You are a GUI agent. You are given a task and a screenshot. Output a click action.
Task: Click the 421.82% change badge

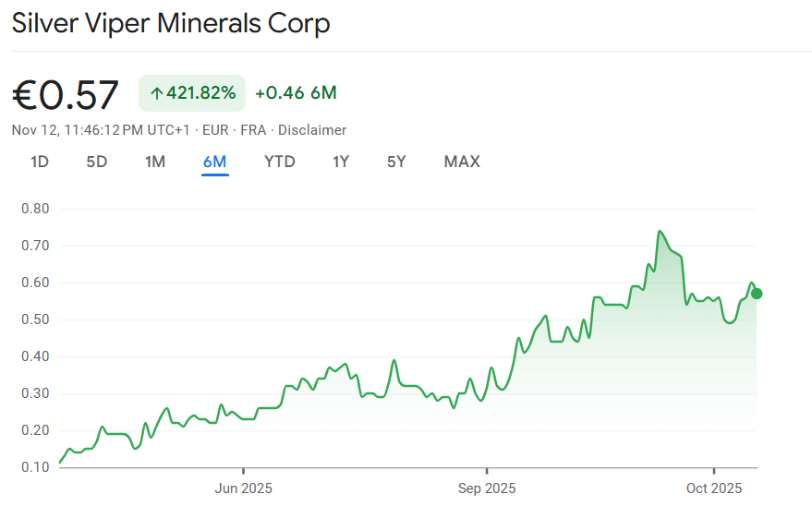(x=192, y=93)
